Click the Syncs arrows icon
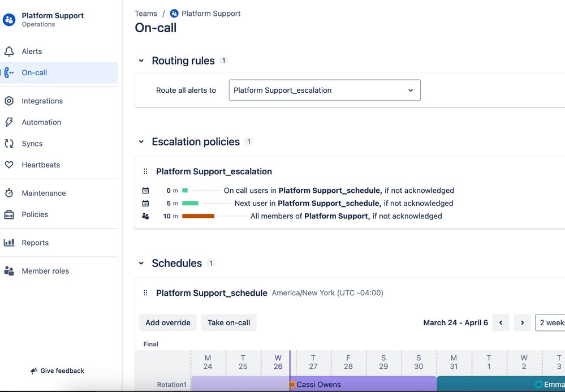Screen dimensions: 565x392 click(x=9, y=144)
